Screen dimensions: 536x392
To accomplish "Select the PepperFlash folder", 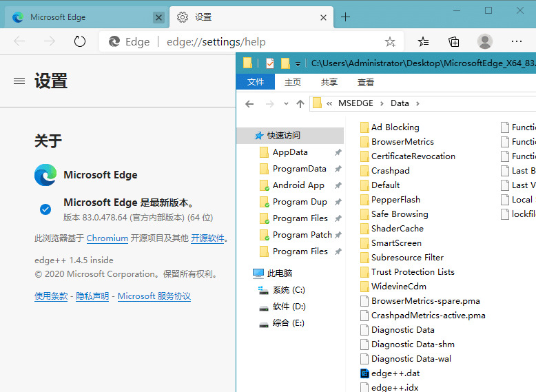I will [395, 200].
